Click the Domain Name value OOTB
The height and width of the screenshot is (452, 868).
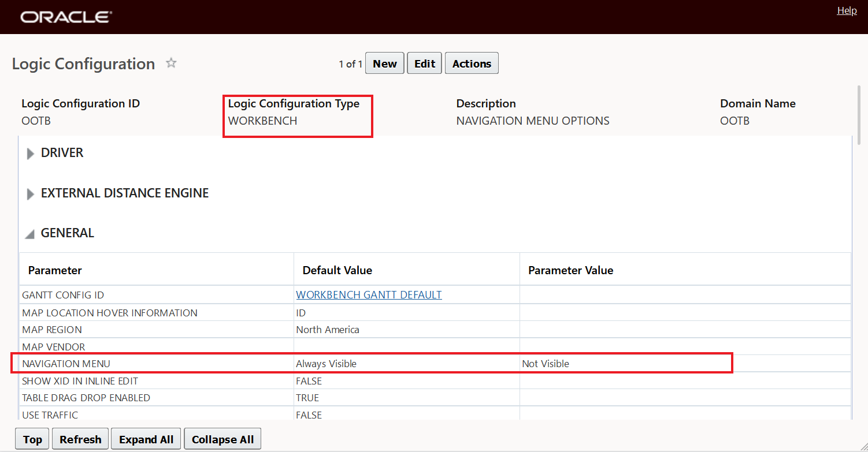coord(735,121)
